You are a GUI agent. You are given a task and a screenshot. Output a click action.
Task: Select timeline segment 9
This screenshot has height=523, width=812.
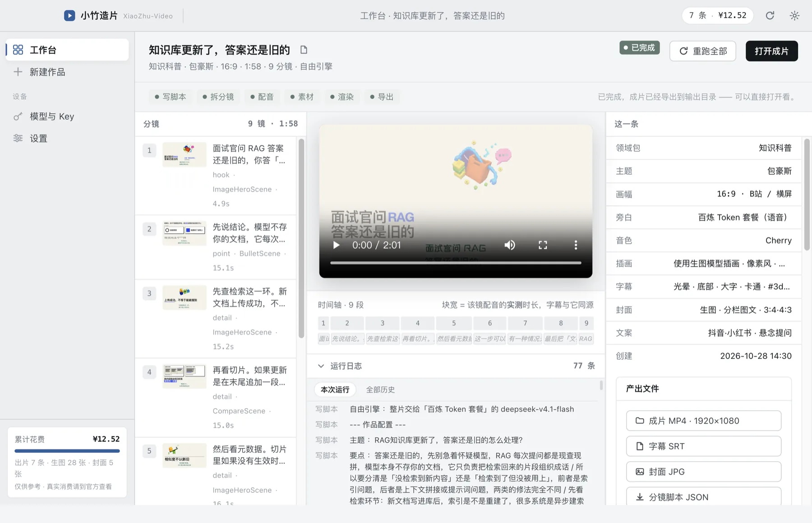[586, 323]
